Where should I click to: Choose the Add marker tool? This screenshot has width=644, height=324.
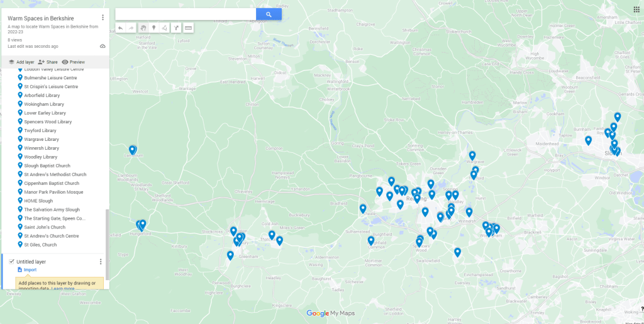[x=153, y=28]
